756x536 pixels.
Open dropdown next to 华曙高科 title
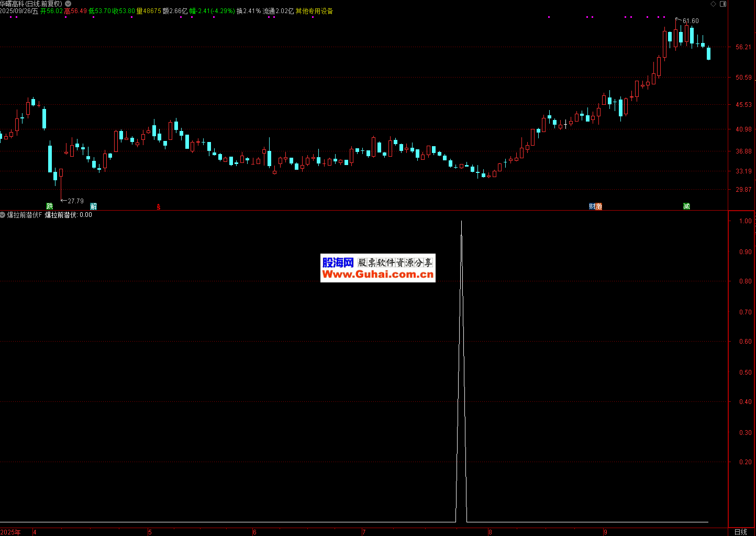click(x=68, y=4)
